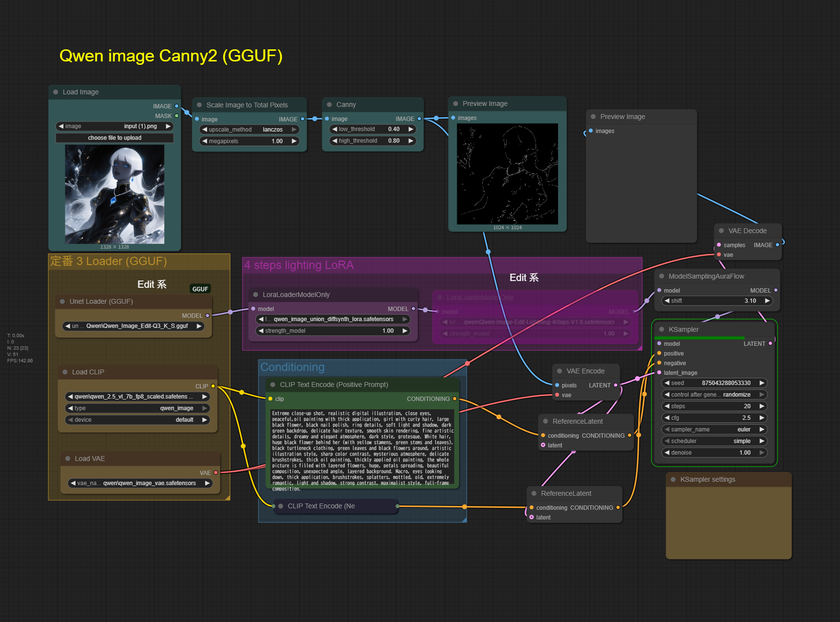Open the sampler_name euler dropdown
Viewport: 840px width, 622px height.
[x=714, y=429]
